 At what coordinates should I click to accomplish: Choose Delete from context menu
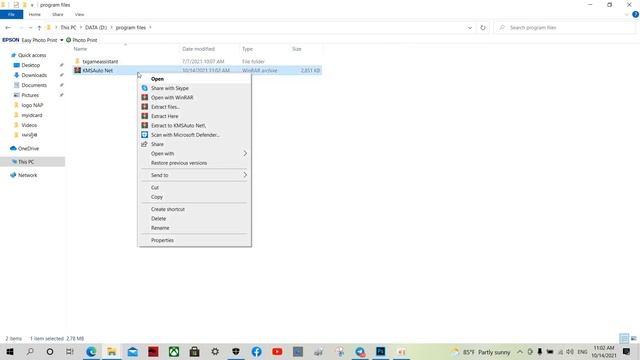[x=194, y=218]
